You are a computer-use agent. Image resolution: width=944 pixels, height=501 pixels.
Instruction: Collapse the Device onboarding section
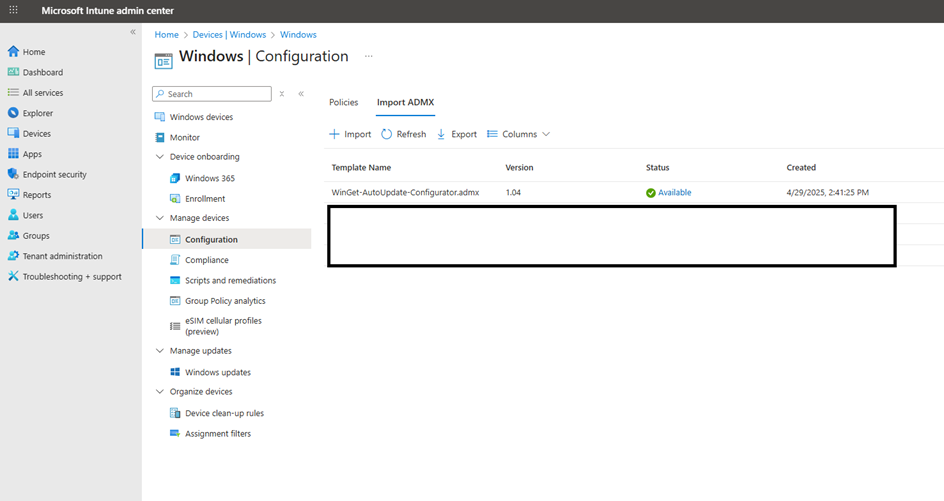pyautogui.click(x=160, y=157)
